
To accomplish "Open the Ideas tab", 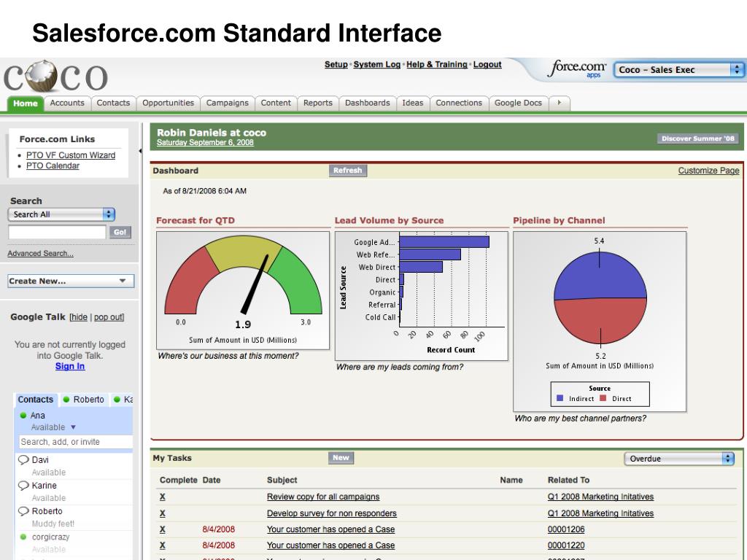I will coord(413,103).
